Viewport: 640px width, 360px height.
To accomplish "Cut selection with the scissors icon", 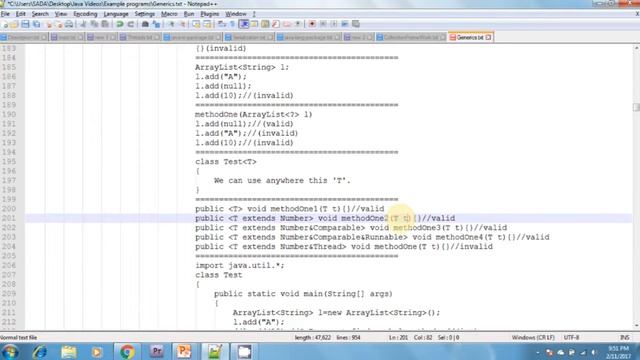I will click(x=83, y=24).
